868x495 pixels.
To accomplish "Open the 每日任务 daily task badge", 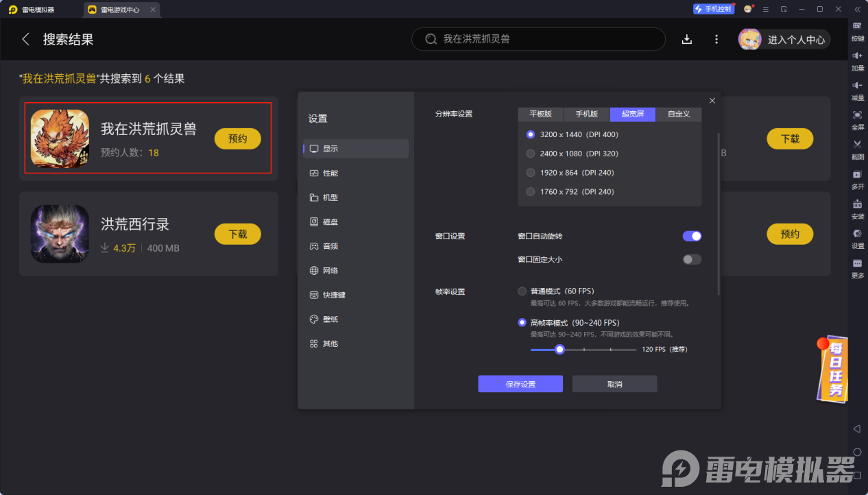I will (x=832, y=368).
